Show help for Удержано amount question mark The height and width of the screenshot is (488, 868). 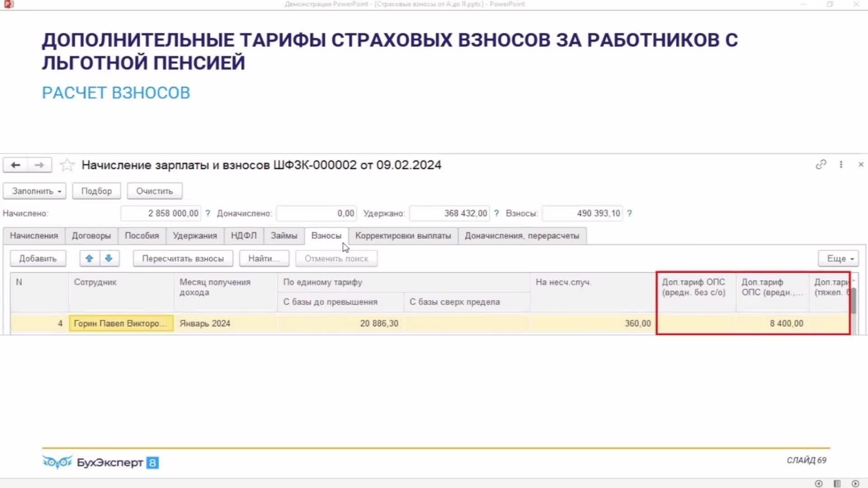pyautogui.click(x=496, y=213)
